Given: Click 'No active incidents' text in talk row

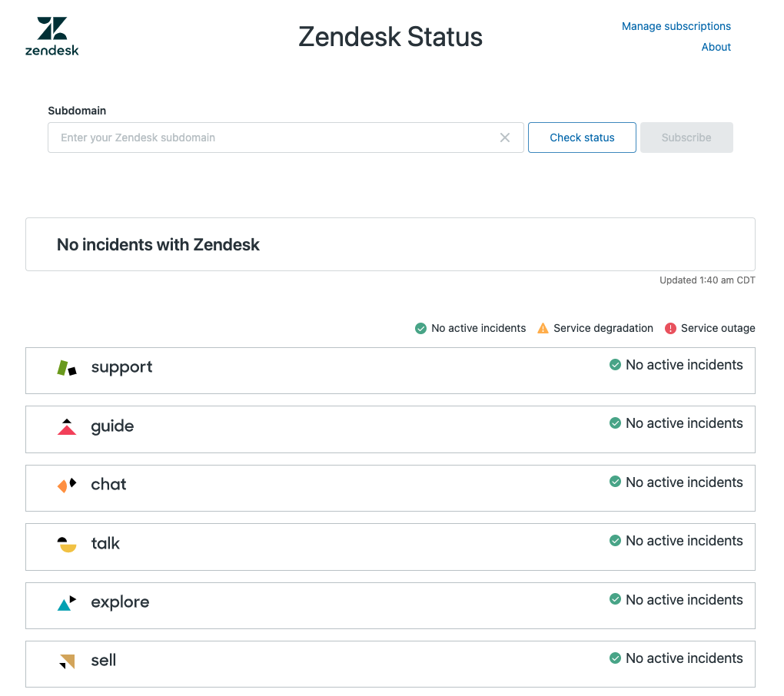Looking at the screenshot, I should (684, 541).
